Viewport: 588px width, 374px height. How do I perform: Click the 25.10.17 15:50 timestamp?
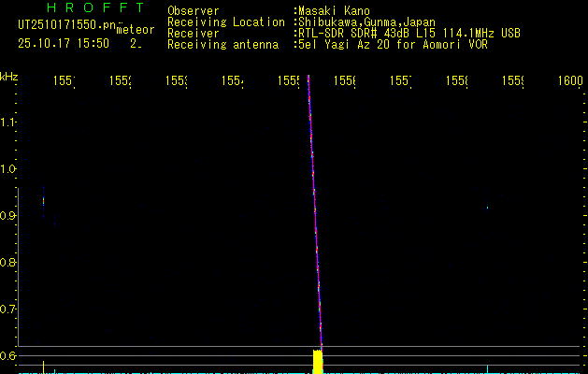point(64,43)
